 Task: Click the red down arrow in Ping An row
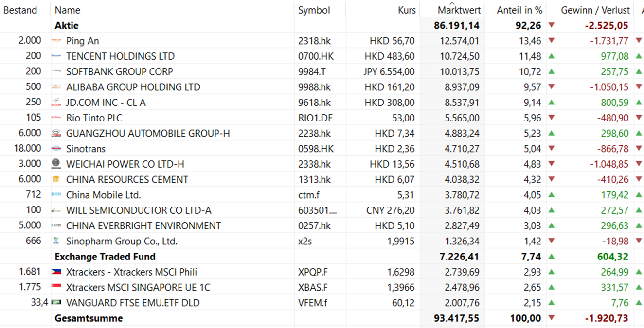[x=551, y=41]
